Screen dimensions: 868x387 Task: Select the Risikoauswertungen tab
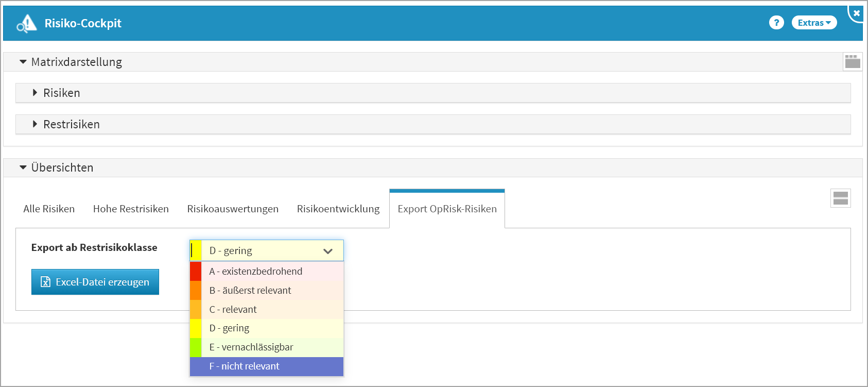(233, 209)
